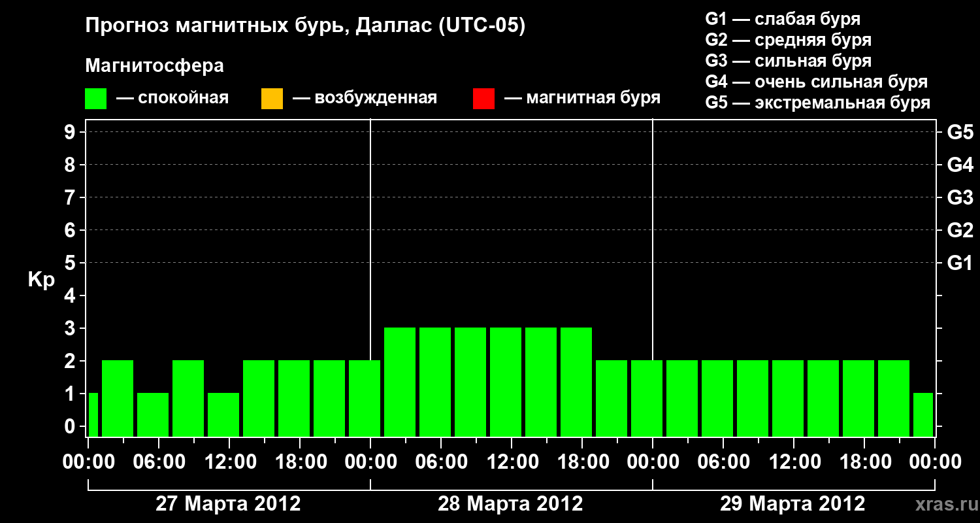Select the G3 — сильная буря line

788,61
